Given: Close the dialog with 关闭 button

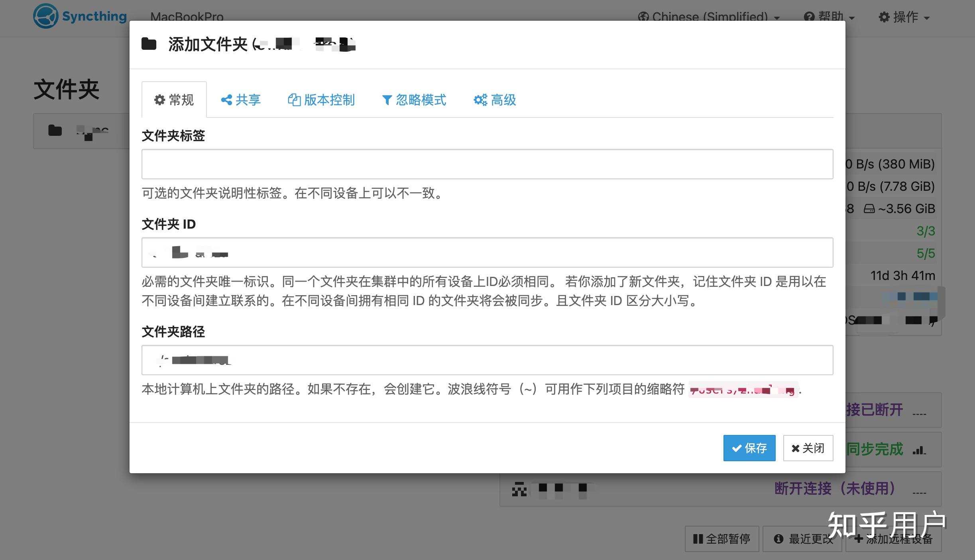Looking at the screenshot, I should point(808,448).
